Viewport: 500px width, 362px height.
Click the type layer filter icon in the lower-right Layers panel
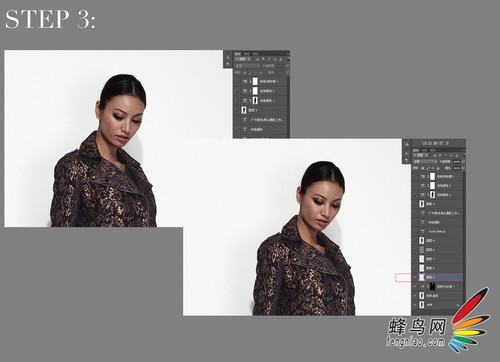click(x=446, y=155)
